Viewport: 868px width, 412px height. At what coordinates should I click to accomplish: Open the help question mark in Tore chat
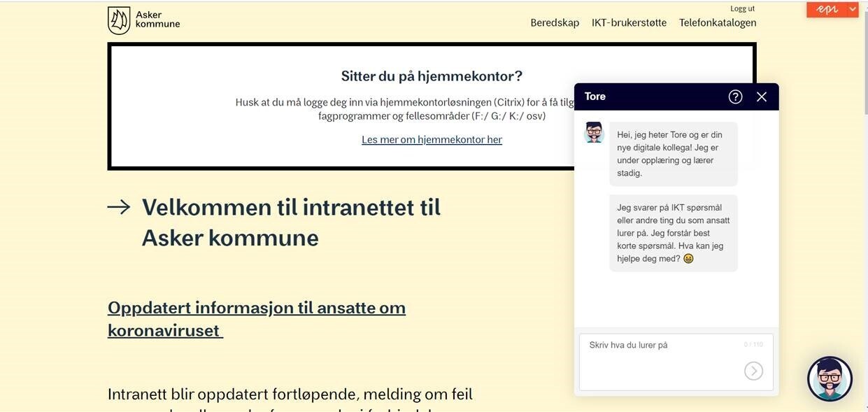[735, 97]
